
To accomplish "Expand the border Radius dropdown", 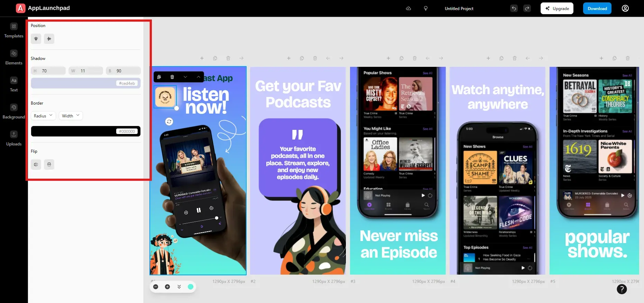I will coord(43,116).
